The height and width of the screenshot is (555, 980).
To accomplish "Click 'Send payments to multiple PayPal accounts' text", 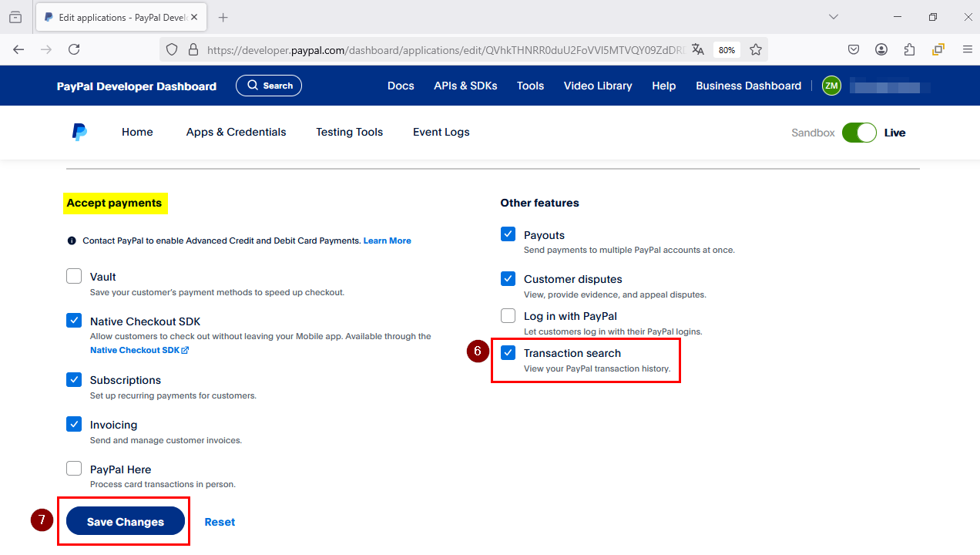I will 629,250.
